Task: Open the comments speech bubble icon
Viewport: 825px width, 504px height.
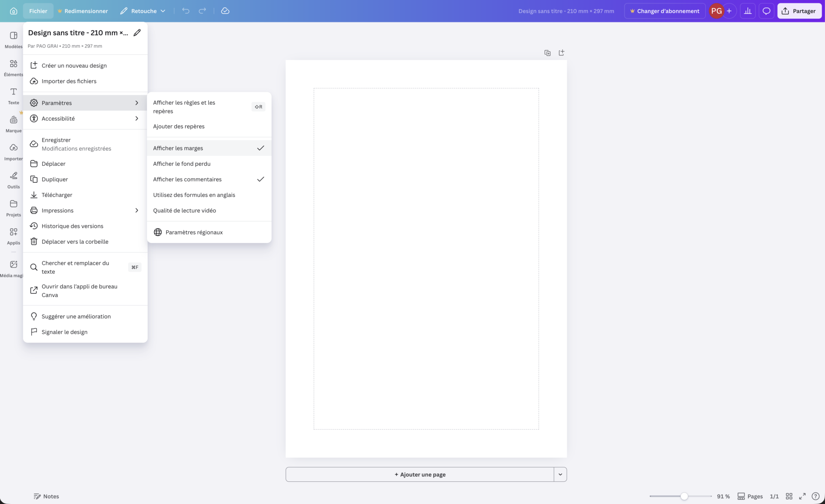Action: pyautogui.click(x=766, y=11)
